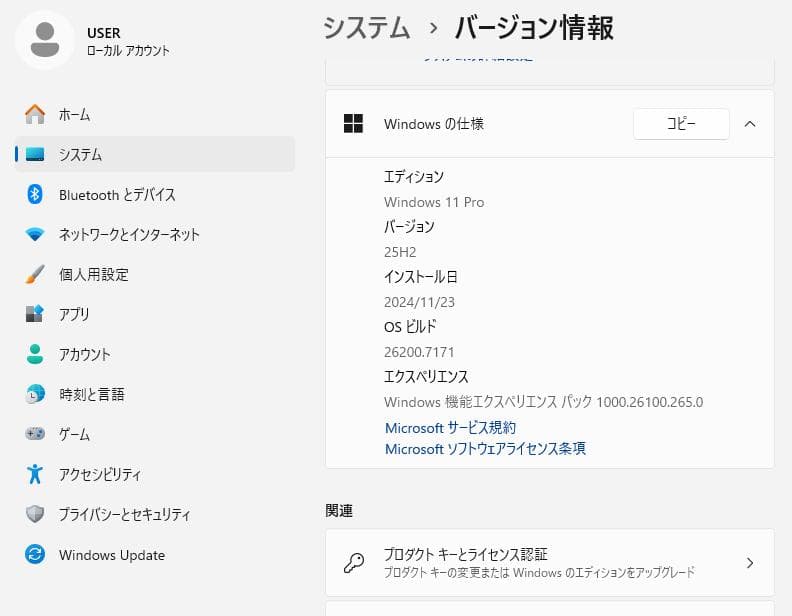Click the Windows 11 Pro edition value
This screenshot has height=616, width=792.
pyautogui.click(x=434, y=202)
